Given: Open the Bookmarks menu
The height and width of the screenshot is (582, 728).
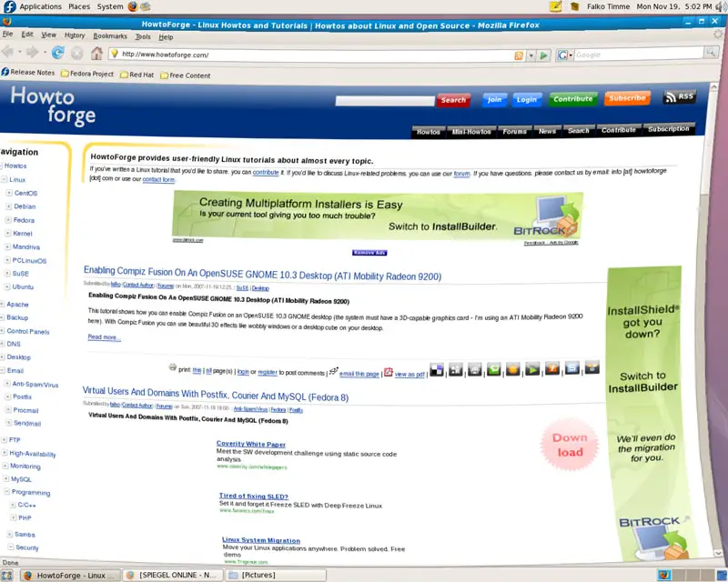Looking at the screenshot, I should tap(110, 36).
